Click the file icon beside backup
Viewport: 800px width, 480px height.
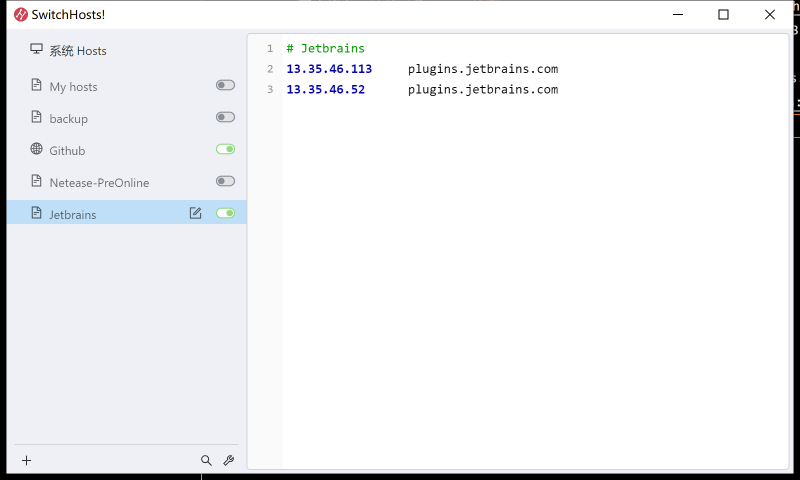click(x=36, y=117)
